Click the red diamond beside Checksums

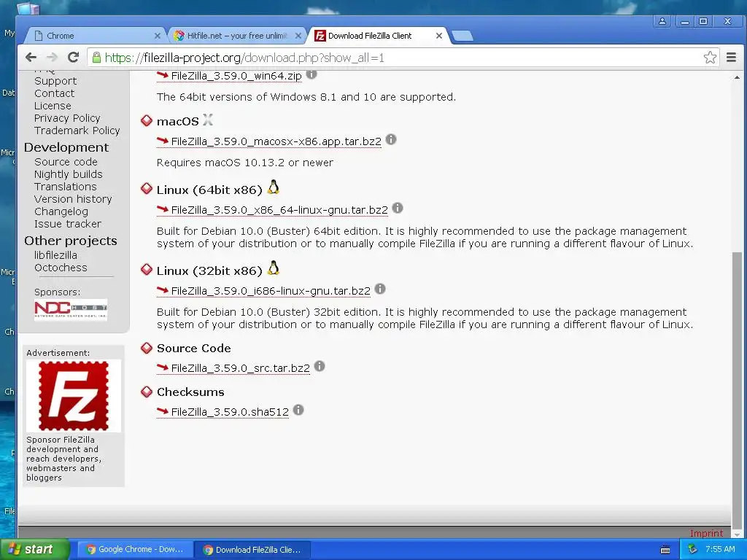click(x=147, y=392)
